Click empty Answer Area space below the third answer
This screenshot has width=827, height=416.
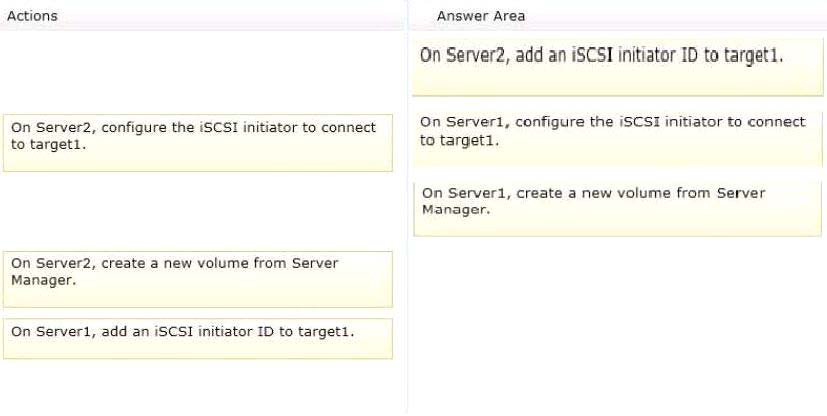(618, 322)
